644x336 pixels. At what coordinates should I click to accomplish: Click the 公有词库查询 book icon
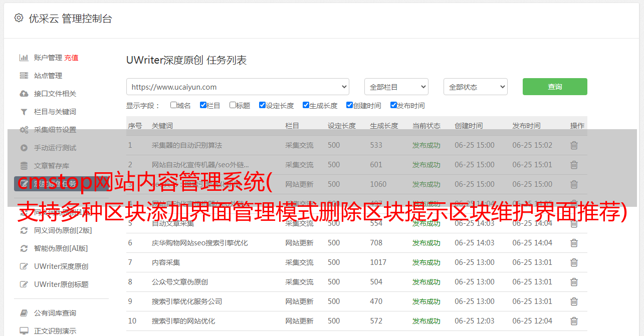(x=24, y=313)
